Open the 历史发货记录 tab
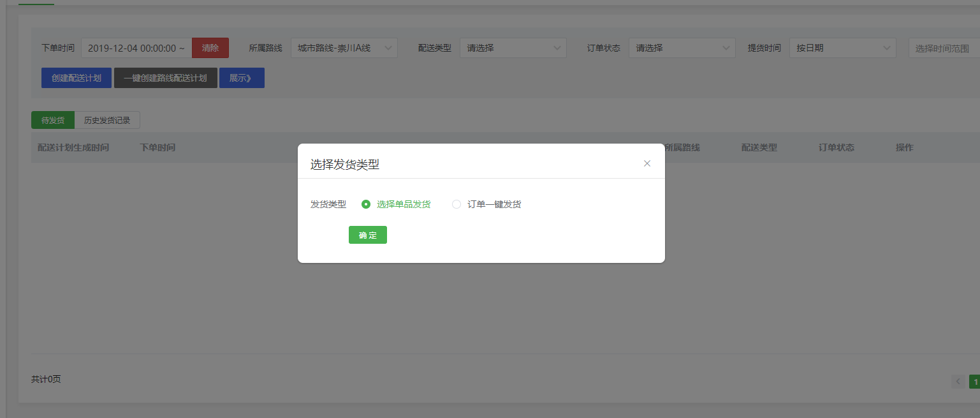The width and height of the screenshot is (980, 418). pos(107,120)
